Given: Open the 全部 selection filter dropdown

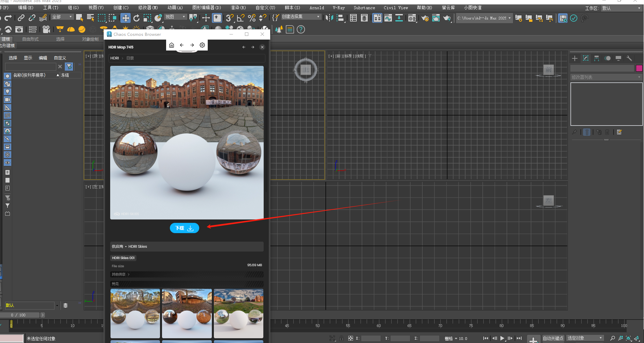Looking at the screenshot, I should point(62,16).
